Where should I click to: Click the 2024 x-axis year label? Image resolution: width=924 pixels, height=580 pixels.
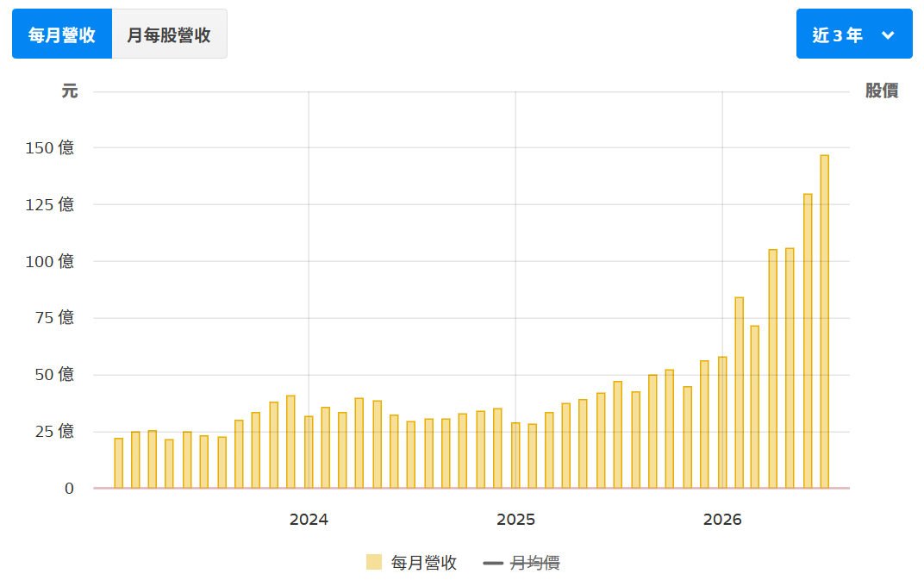(309, 520)
